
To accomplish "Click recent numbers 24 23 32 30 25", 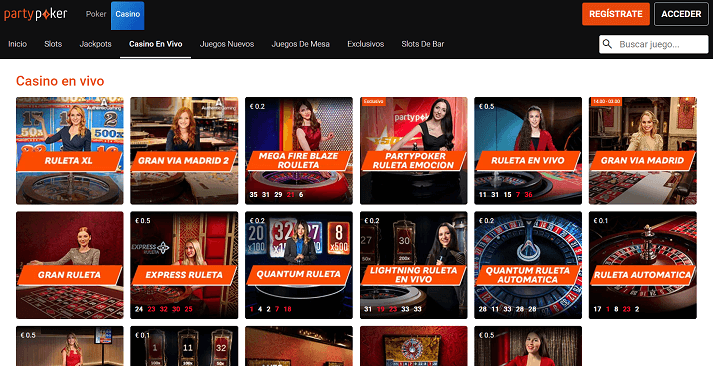I will click(x=164, y=309).
